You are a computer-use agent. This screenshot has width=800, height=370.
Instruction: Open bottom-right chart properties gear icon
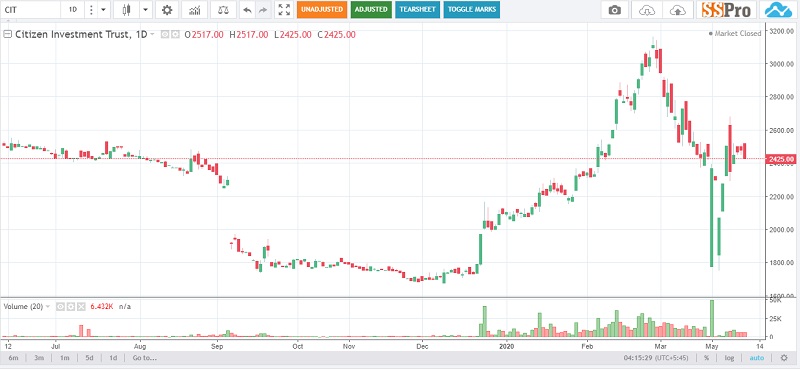click(784, 358)
